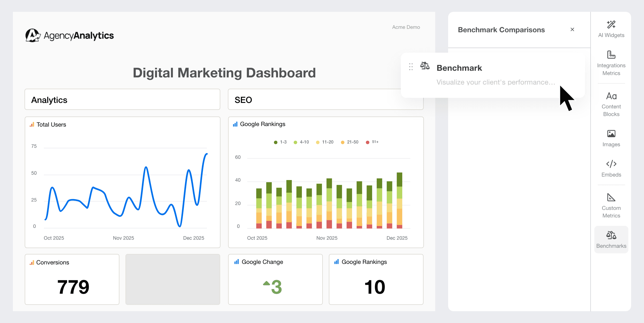Click the AgencyAnalytics logo
This screenshot has height=323, width=644.
coord(69,35)
